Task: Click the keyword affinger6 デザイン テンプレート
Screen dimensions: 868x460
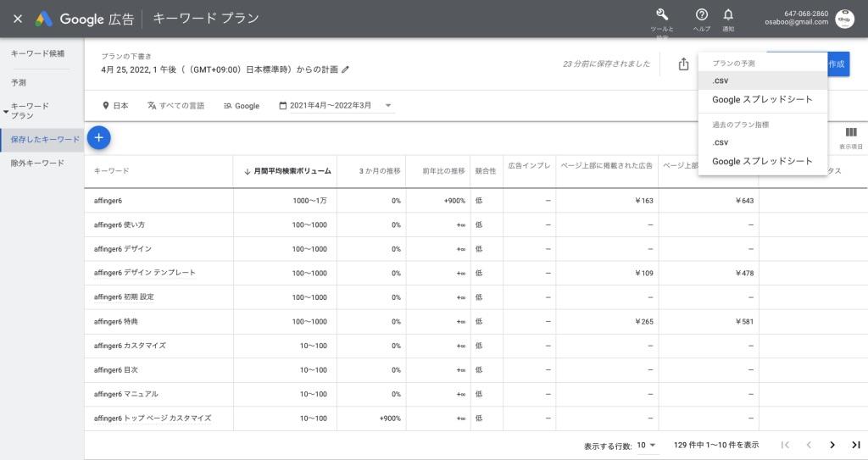Action: [144, 273]
